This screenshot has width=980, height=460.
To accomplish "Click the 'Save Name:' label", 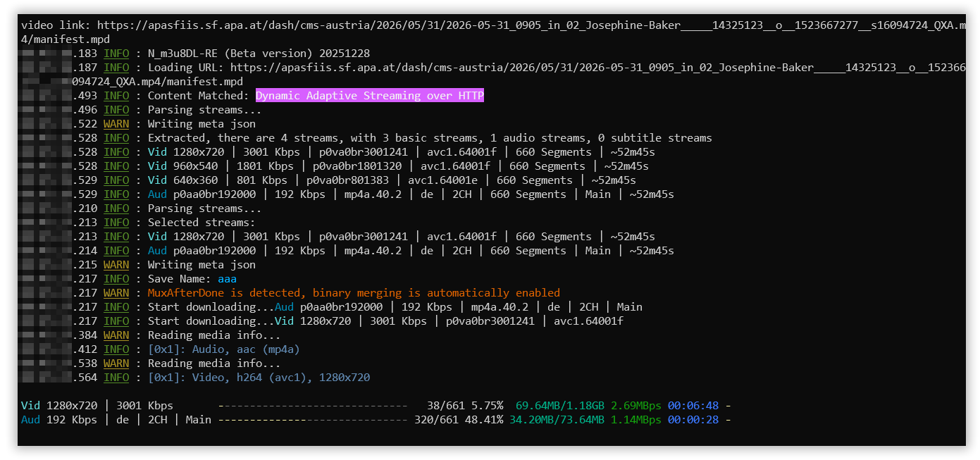I will 179,279.
